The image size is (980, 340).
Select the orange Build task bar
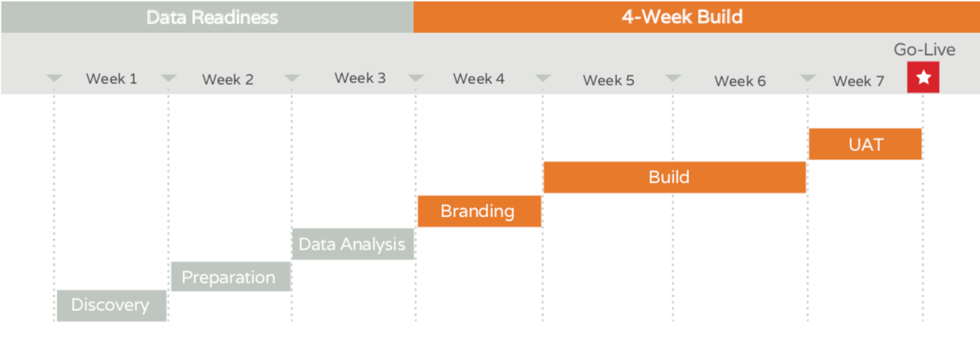(x=674, y=177)
